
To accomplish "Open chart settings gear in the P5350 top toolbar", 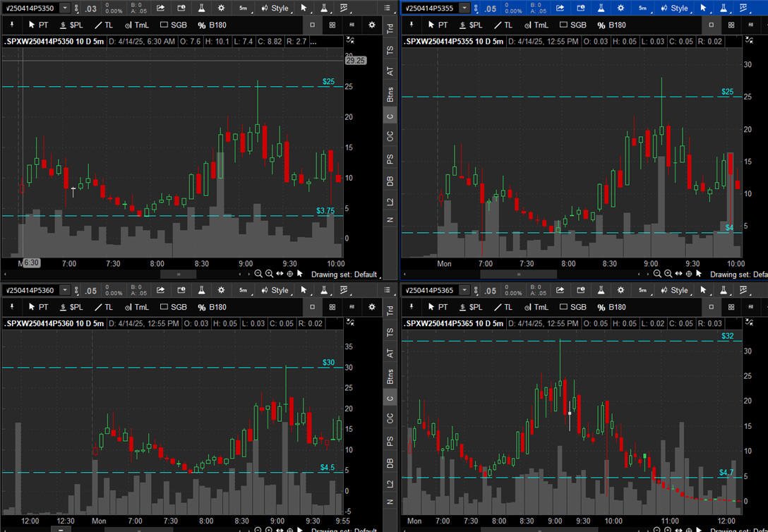I will pos(222,8).
